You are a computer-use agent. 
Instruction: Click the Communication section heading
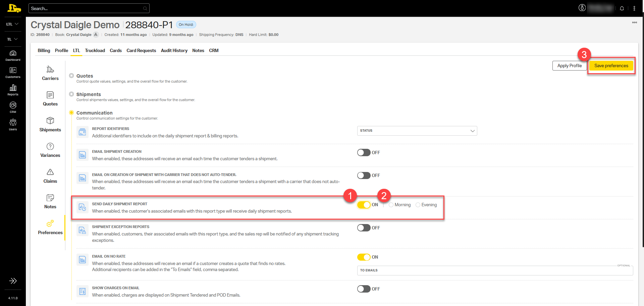click(x=95, y=113)
